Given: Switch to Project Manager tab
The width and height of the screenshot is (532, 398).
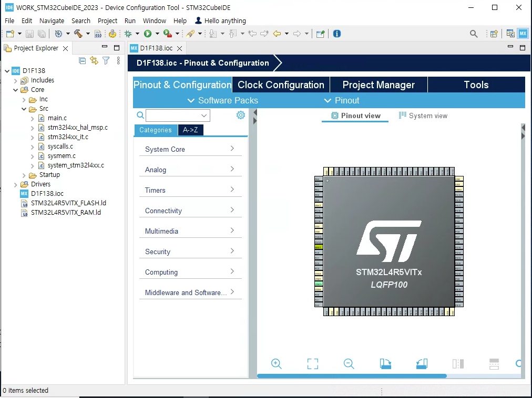Looking at the screenshot, I should [x=378, y=85].
